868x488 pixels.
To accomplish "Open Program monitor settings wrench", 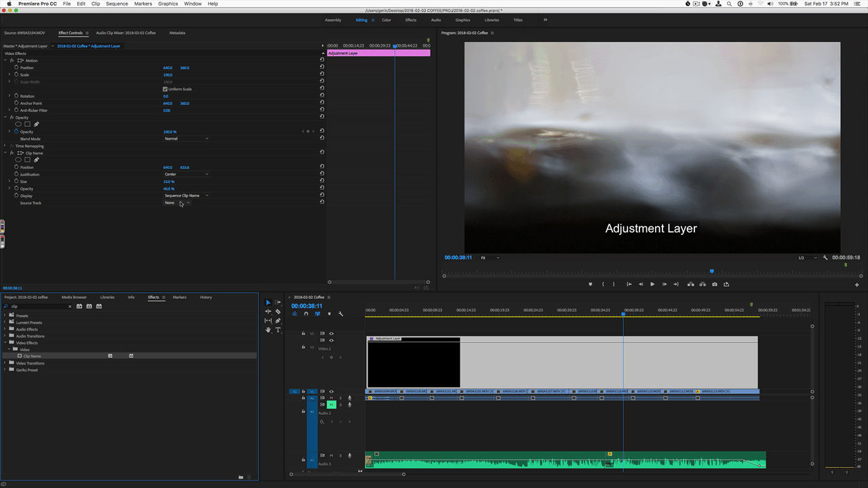I will (x=825, y=258).
